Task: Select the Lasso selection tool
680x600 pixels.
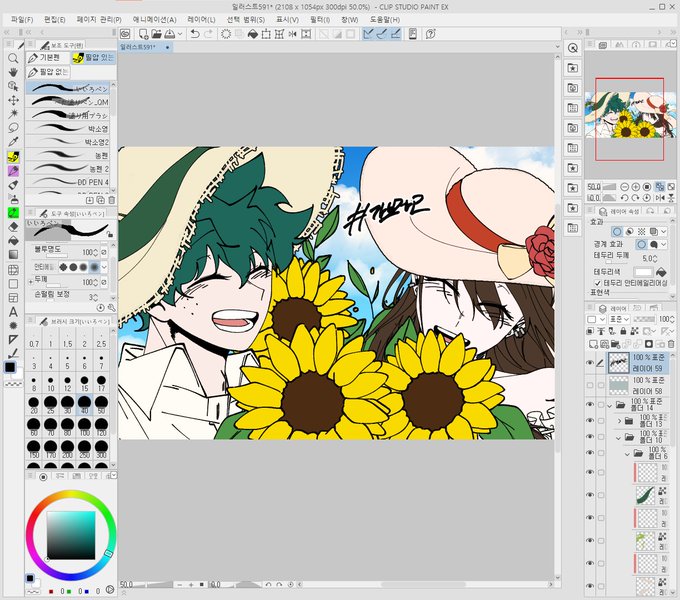Action: (13, 128)
